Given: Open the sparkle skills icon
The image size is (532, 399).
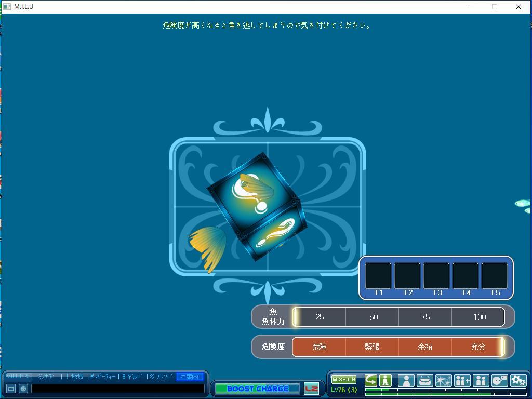Looking at the screenshot, I should (443, 381).
